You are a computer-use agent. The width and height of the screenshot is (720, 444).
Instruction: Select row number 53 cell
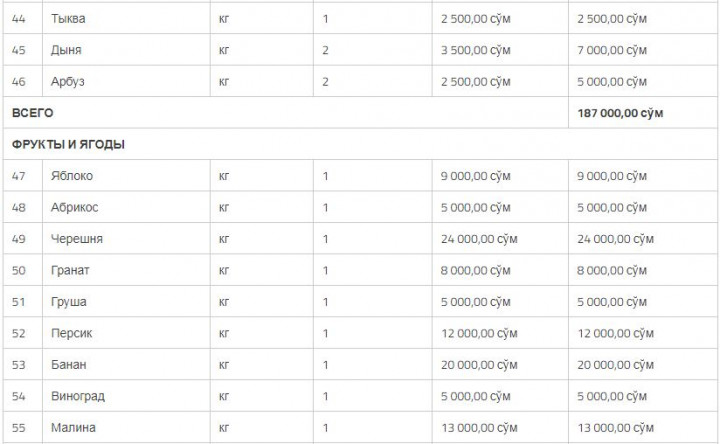click(19, 365)
